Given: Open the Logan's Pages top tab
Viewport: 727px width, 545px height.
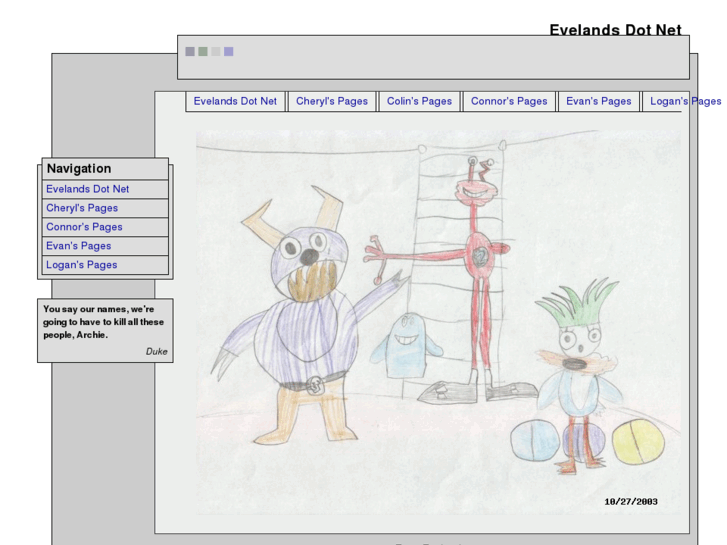Looking at the screenshot, I should (x=685, y=101).
